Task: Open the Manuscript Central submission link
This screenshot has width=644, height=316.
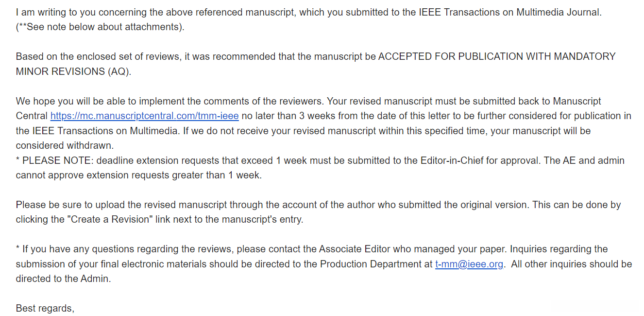Action: (x=144, y=116)
